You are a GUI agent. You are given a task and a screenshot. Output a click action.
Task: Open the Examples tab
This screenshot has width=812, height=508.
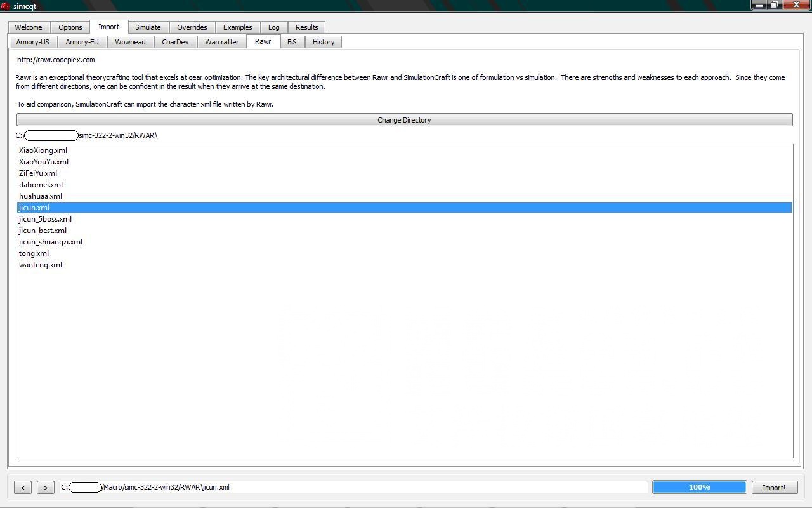237,27
